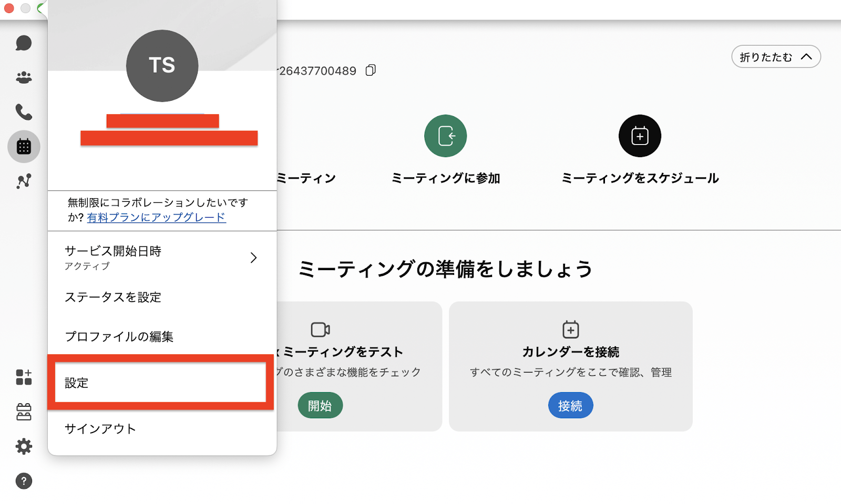
Task: Click the ミーティングの準備をしましょう heading
Action: (445, 269)
